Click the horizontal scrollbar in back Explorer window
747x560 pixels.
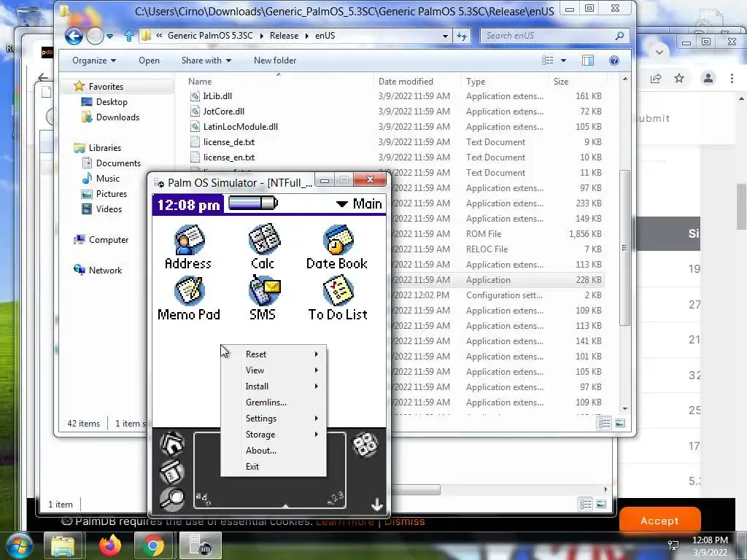(x=415, y=489)
